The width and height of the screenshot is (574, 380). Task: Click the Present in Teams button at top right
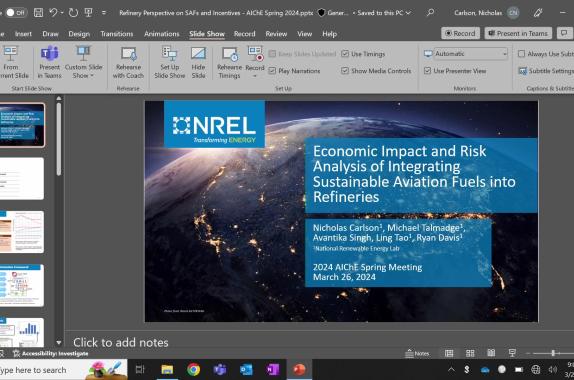[x=518, y=33]
